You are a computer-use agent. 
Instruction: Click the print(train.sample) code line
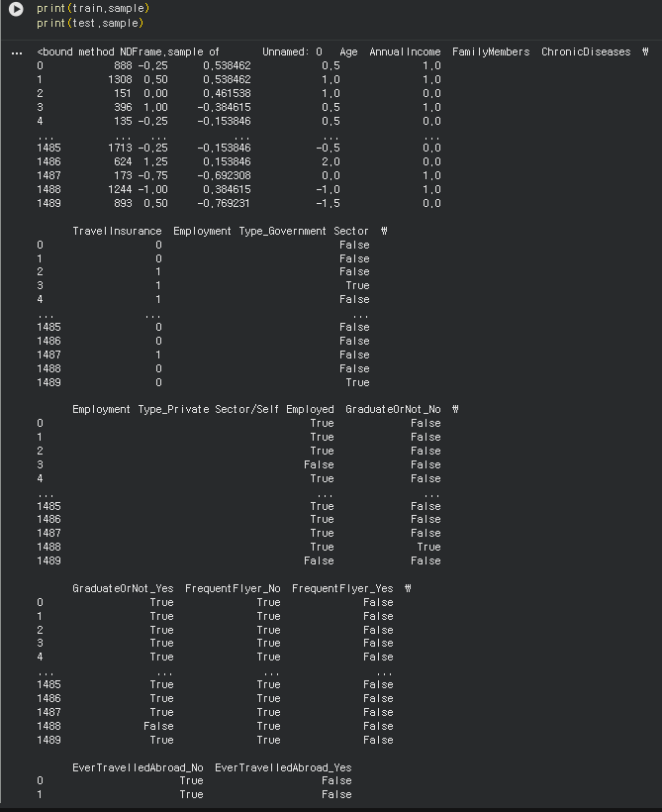(92, 9)
